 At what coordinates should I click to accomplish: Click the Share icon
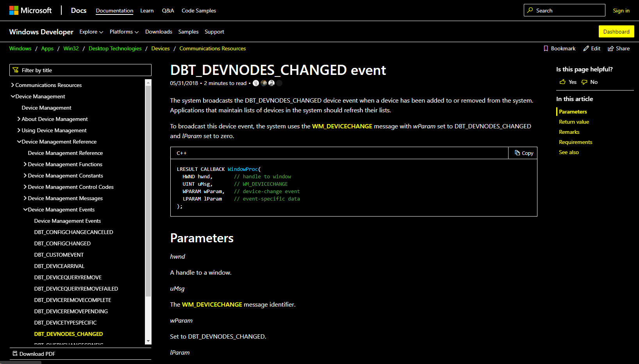[610, 48]
